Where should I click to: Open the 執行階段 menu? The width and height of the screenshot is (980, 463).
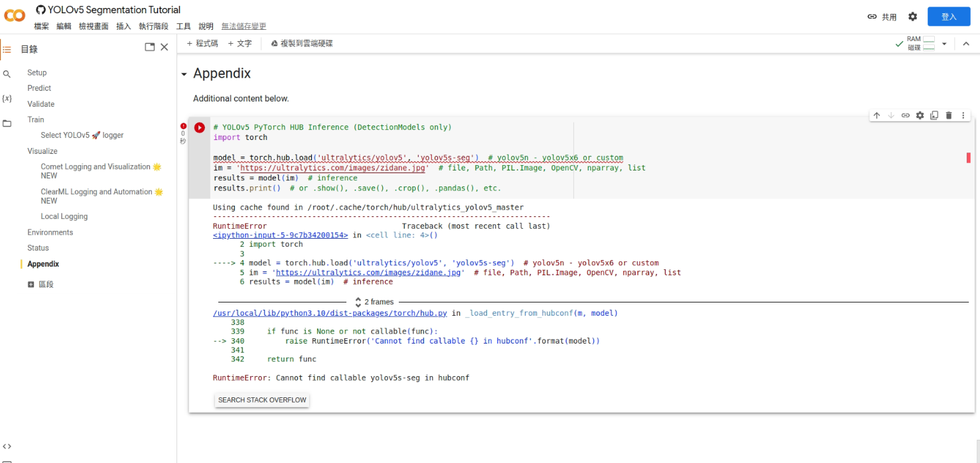click(x=153, y=26)
